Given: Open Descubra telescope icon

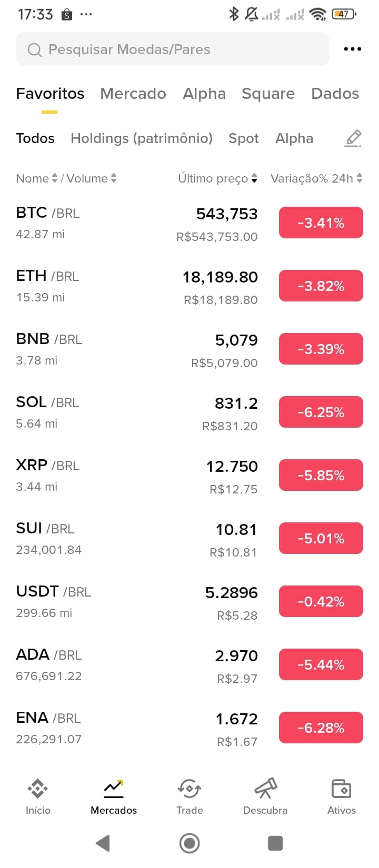Looking at the screenshot, I should pyautogui.click(x=265, y=789).
